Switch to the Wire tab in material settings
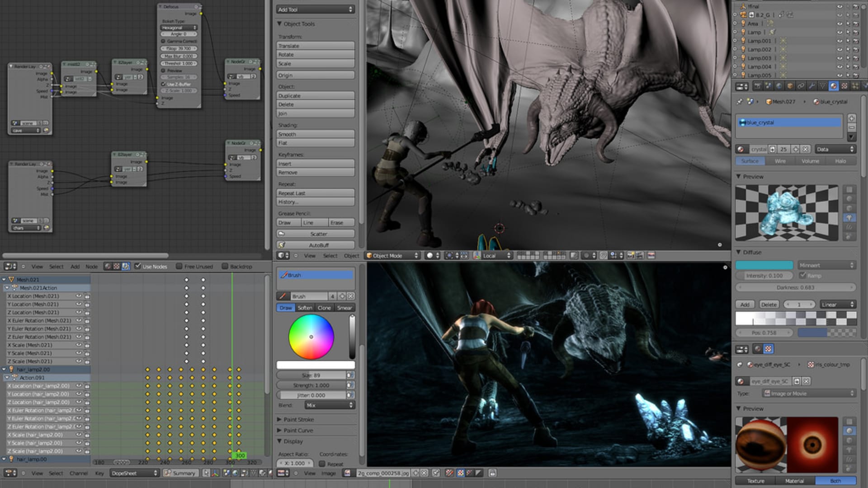Screen dimensions: 868x488 779,161
